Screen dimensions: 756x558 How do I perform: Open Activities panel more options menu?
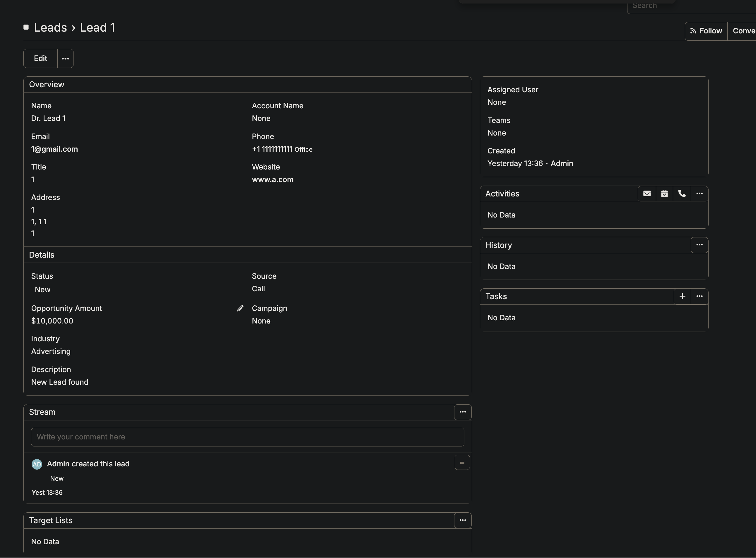[699, 194]
